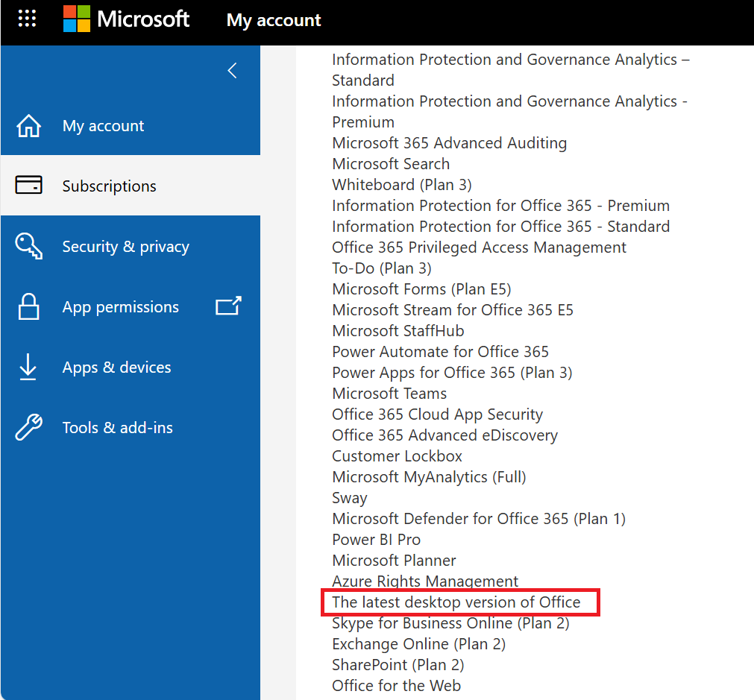Click 'The latest desktop version of Office'
The image size is (754, 700).
[456, 602]
